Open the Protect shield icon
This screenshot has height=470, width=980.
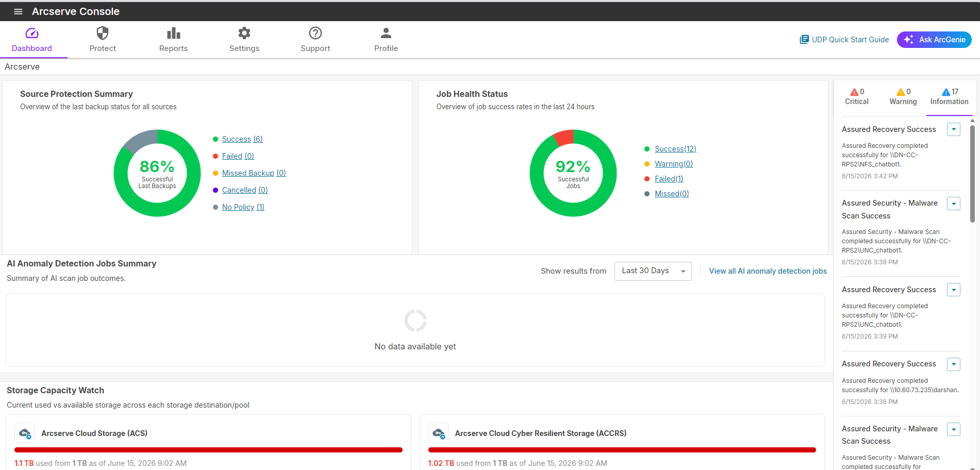(x=103, y=33)
